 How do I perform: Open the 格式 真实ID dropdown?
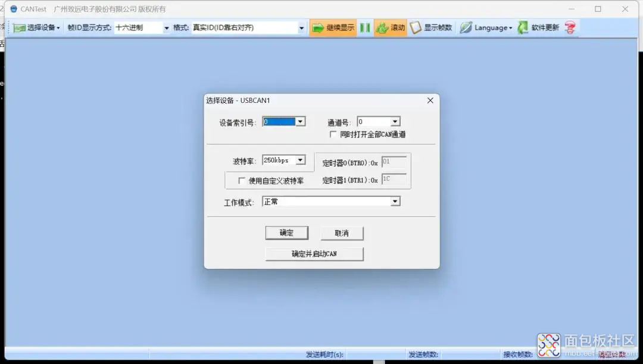248,28
